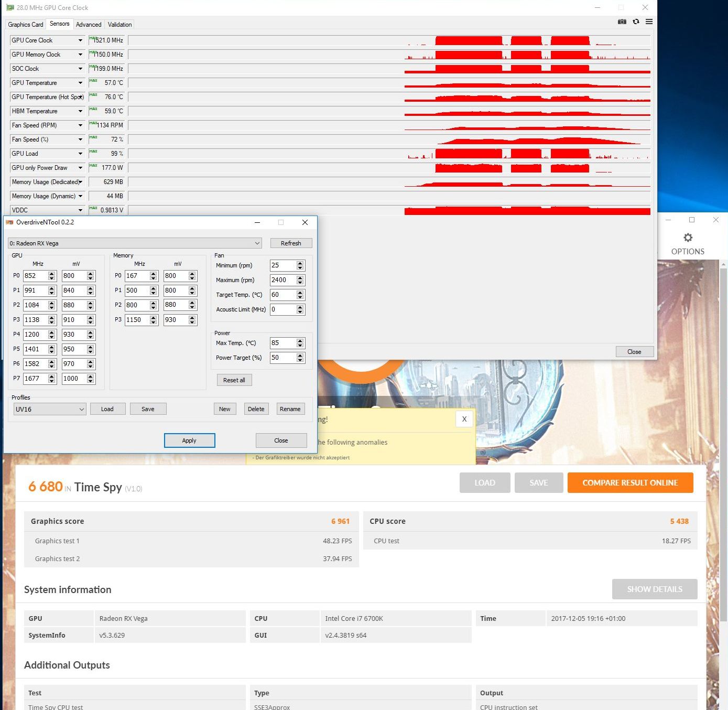
Task: Click GPU P7 MHz field showing 1677
Action: (x=35, y=379)
